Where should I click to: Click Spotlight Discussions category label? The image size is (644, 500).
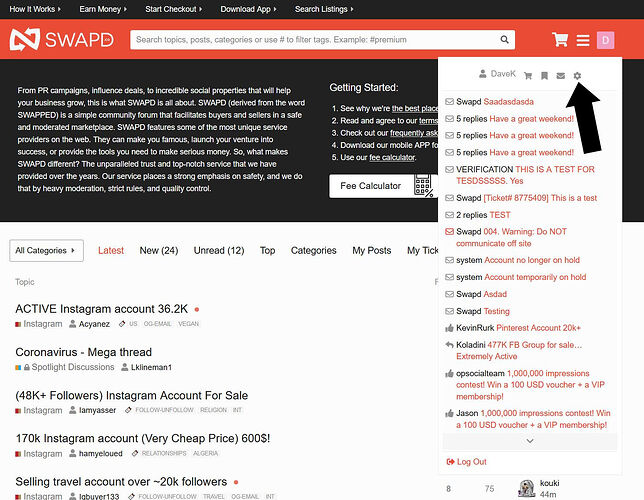[x=73, y=367]
